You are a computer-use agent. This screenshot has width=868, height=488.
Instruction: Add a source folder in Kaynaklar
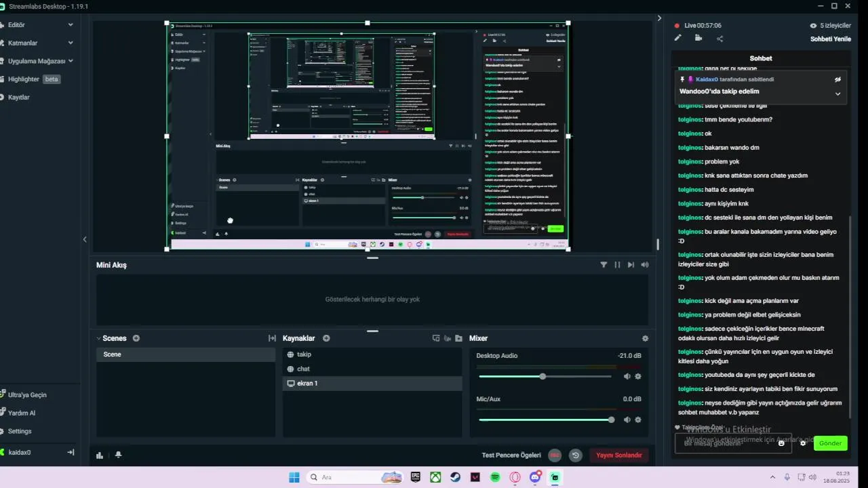459,338
